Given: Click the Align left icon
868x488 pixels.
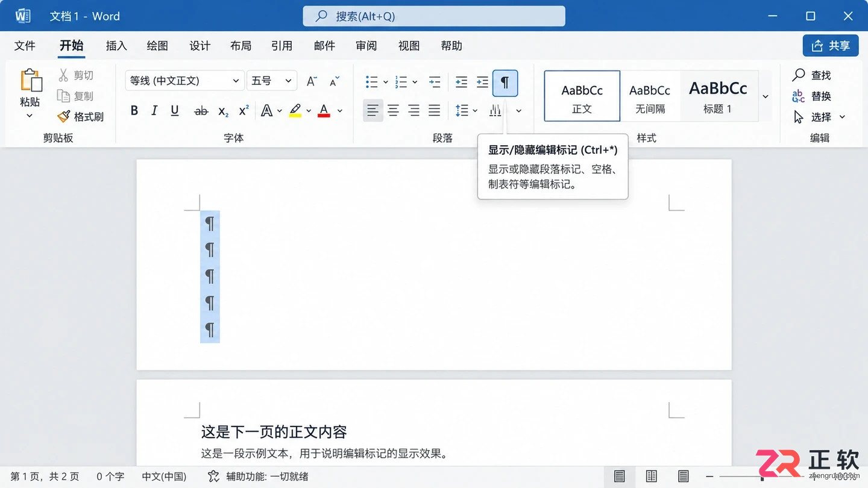Looking at the screenshot, I should click(x=373, y=111).
